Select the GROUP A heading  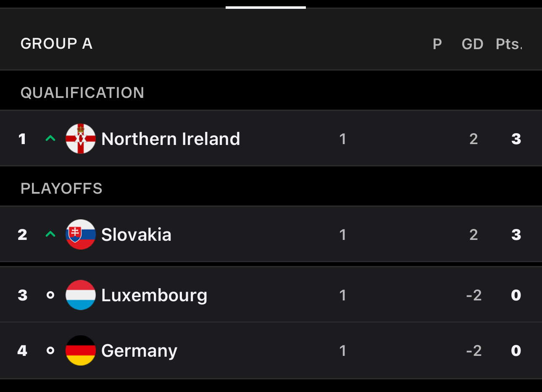click(56, 44)
